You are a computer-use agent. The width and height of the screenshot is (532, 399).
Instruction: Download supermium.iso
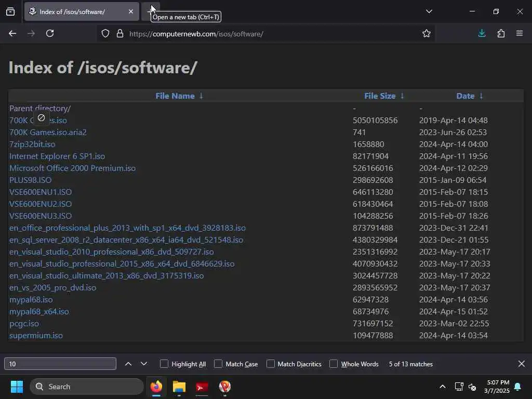coord(36,336)
